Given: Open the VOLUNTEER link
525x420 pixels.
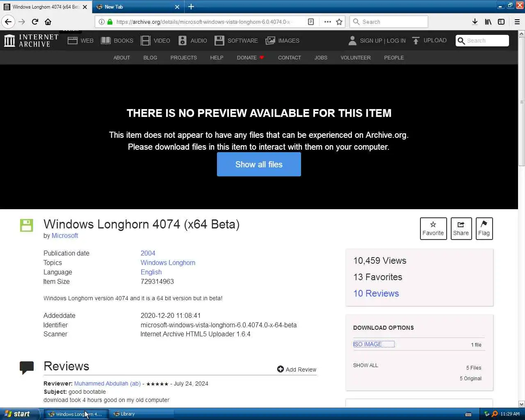Looking at the screenshot, I should pyautogui.click(x=356, y=58).
